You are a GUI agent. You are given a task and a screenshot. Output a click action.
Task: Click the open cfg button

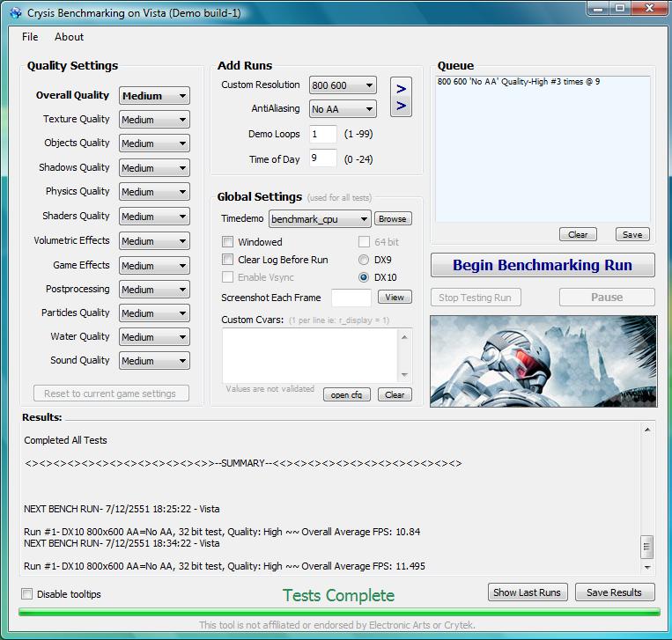[x=347, y=394]
